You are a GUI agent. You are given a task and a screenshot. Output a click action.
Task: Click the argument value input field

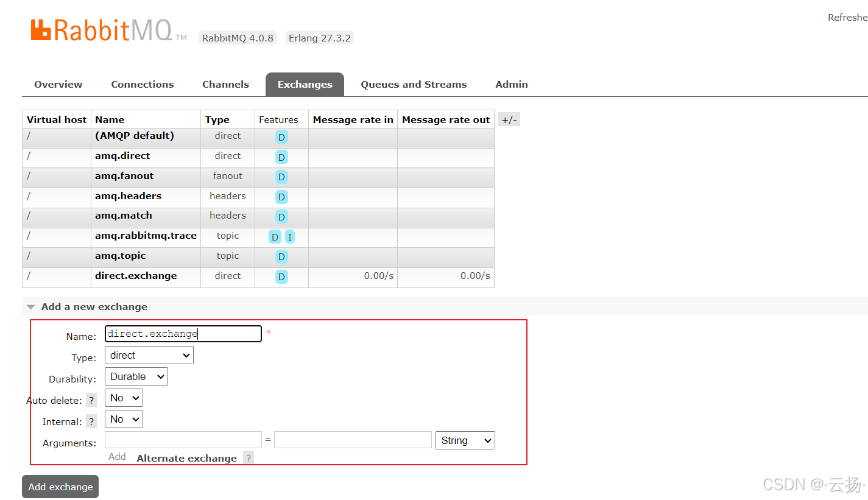[353, 440]
